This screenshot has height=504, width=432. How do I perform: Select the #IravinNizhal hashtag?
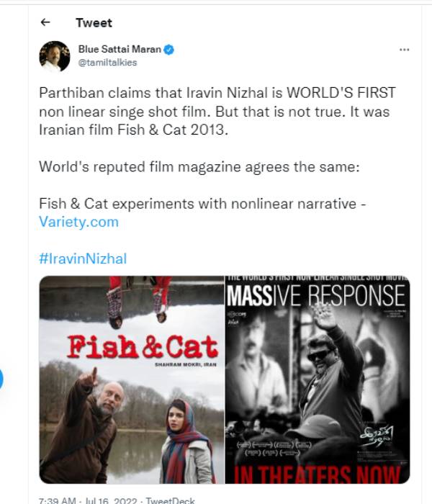(x=83, y=258)
